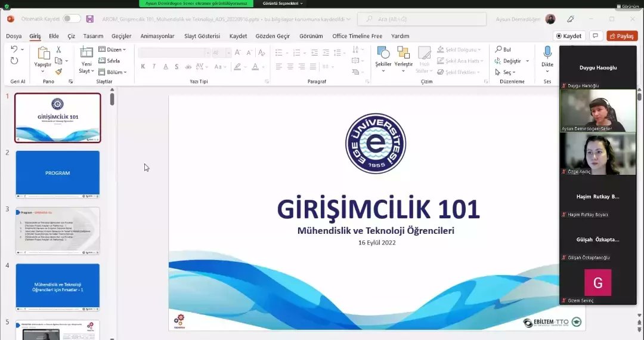This screenshot has height=340, width=644.
Task: Open the Yardım tab
Action: [x=400, y=36]
